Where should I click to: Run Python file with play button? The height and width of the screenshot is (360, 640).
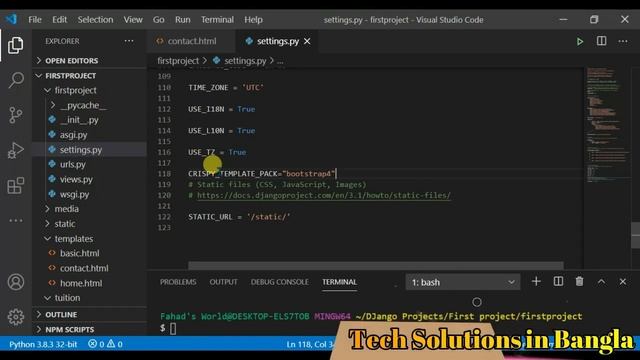point(580,41)
